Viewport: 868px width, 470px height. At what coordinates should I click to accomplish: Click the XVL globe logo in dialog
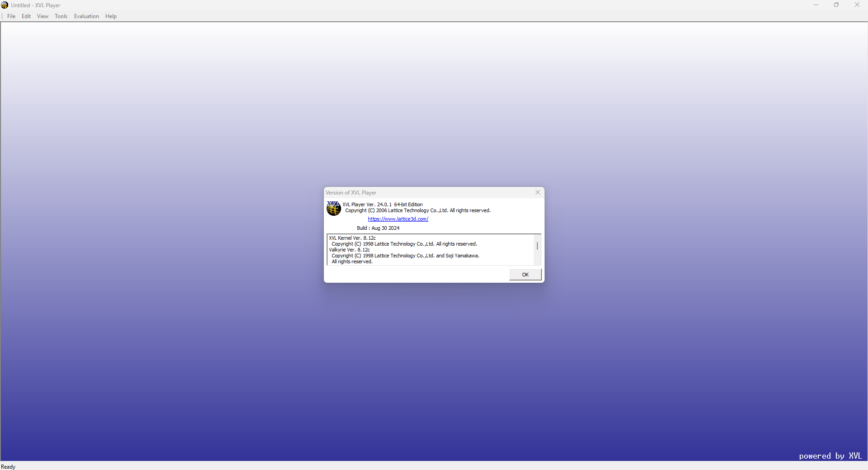[334, 209]
